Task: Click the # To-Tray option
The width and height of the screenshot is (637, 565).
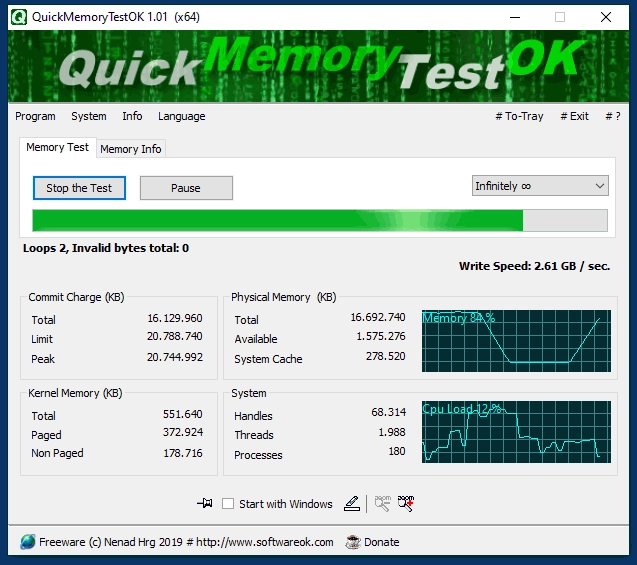Action: (x=519, y=116)
